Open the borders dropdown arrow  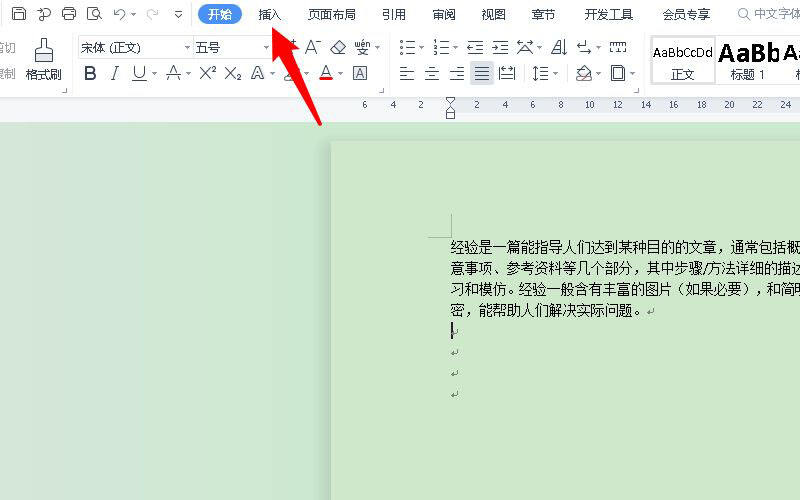point(633,74)
